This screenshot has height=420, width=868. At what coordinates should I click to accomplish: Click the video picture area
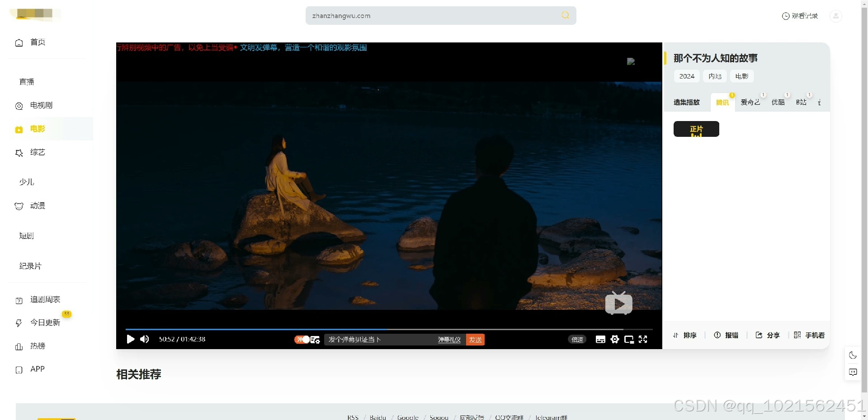click(389, 195)
